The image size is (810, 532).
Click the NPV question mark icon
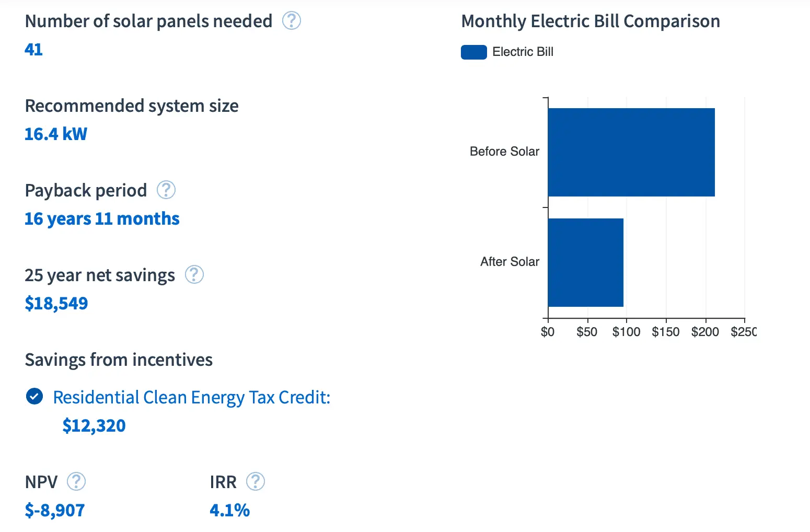(76, 481)
